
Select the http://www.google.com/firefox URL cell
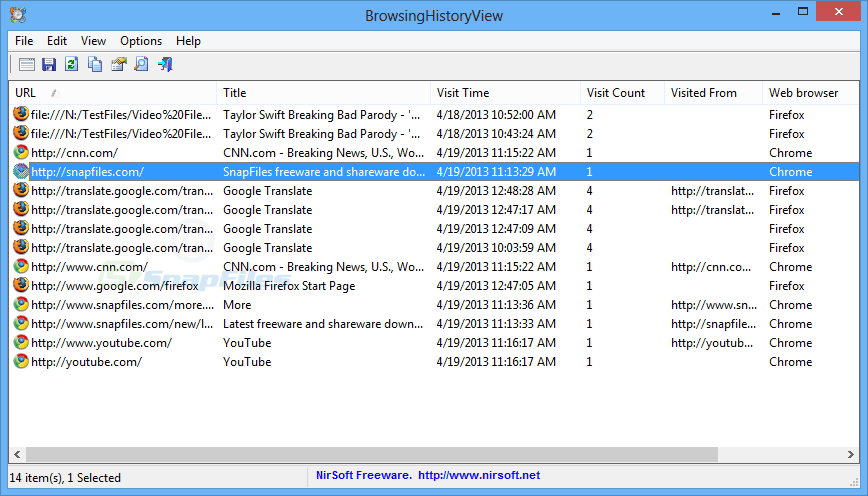[x=115, y=286]
